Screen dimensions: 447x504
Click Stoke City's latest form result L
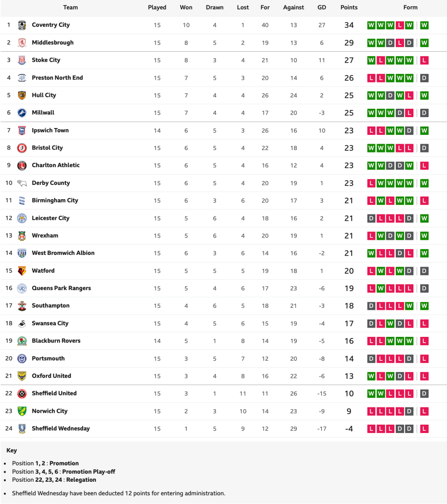click(x=424, y=60)
